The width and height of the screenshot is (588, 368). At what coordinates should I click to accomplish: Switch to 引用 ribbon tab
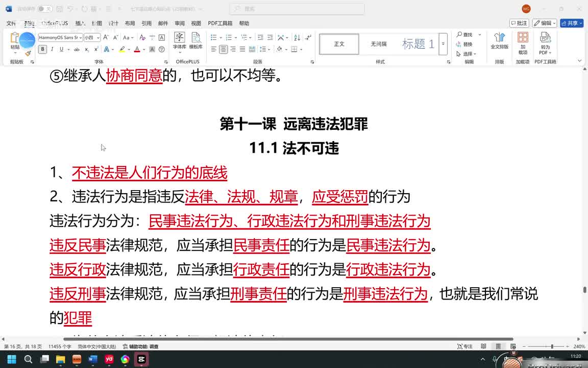[x=146, y=24]
